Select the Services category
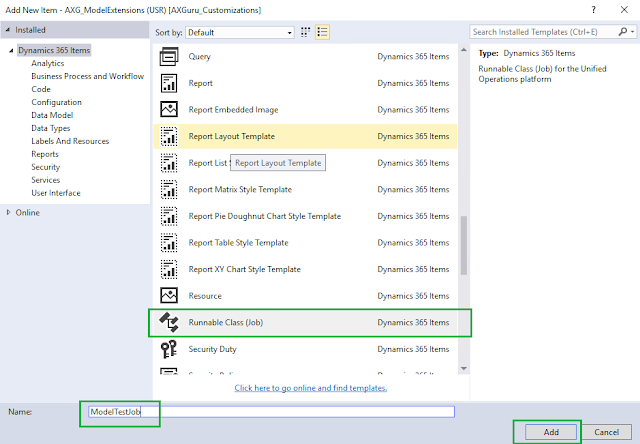 point(46,180)
